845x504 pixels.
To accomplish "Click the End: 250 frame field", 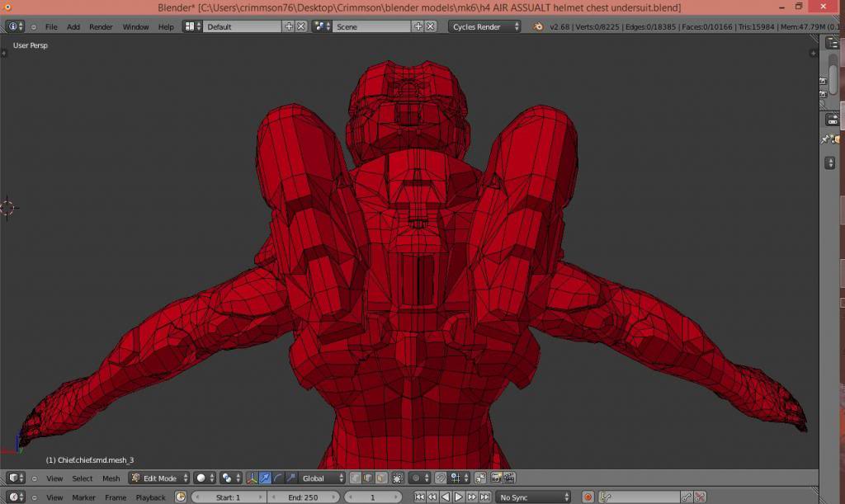I will pos(303,497).
